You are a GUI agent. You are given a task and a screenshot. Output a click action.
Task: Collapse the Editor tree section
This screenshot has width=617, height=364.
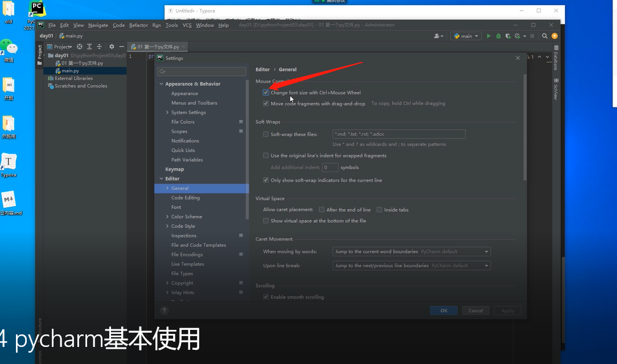pos(161,179)
